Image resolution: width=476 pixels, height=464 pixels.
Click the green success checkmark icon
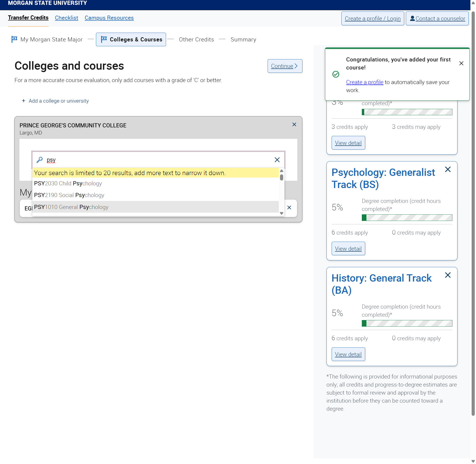click(336, 74)
